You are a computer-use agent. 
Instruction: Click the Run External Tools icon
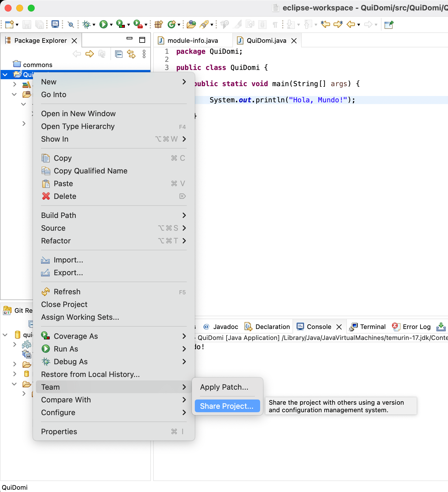point(138,24)
